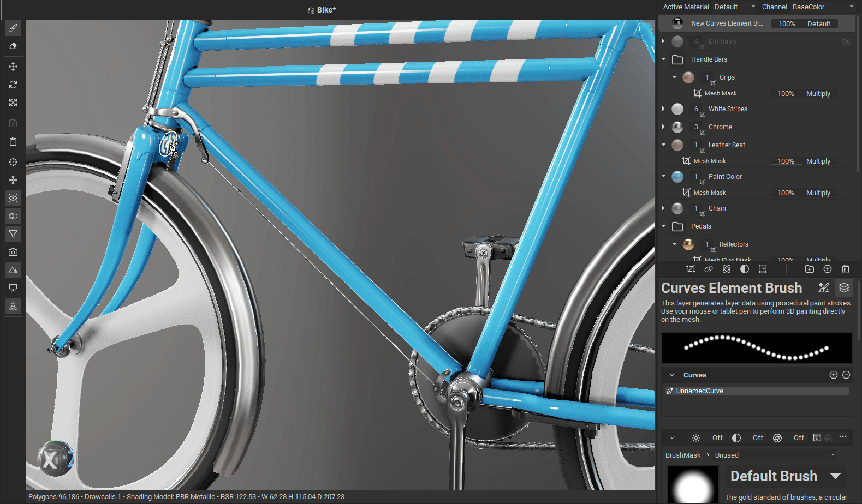Image resolution: width=862 pixels, height=504 pixels.
Task: Click the Grips material thumbnail
Action: 688,77
